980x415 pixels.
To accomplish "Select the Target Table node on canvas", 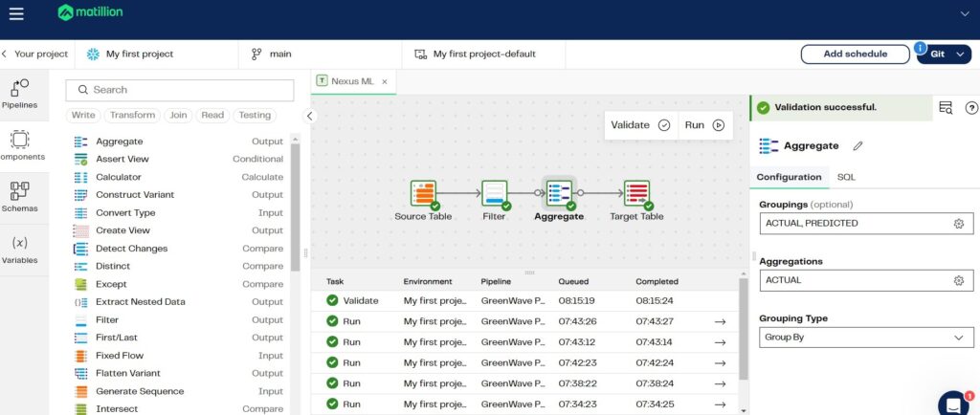I will tap(636, 195).
